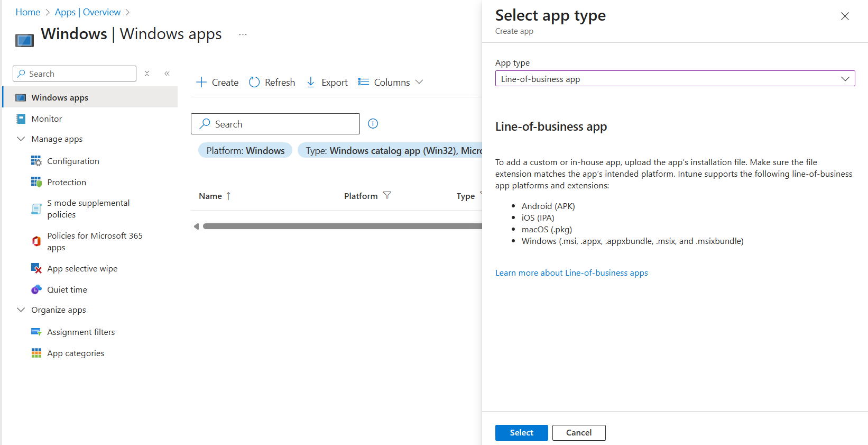The image size is (868, 445).
Task: Open Policies for Microsoft 365 apps
Action: pyautogui.click(x=95, y=241)
